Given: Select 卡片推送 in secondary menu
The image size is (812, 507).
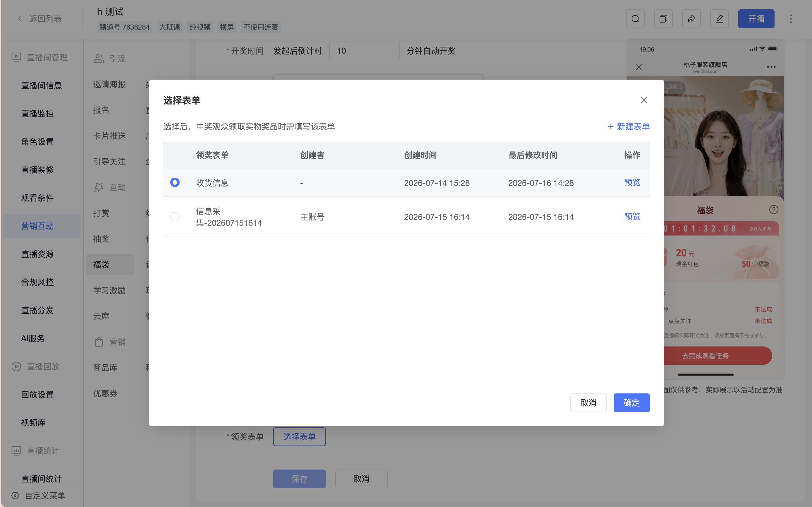Looking at the screenshot, I should pos(109,136).
